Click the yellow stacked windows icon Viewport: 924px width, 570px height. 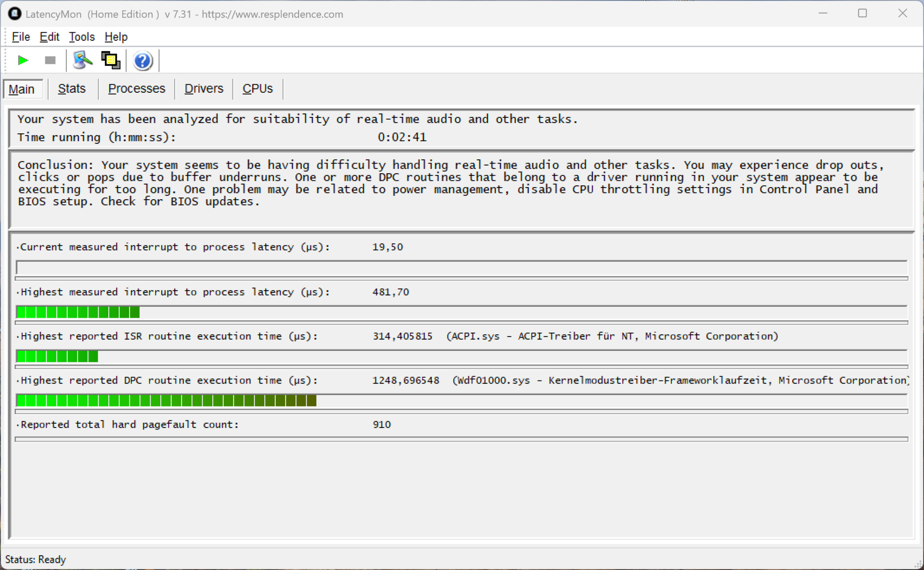(111, 60)
